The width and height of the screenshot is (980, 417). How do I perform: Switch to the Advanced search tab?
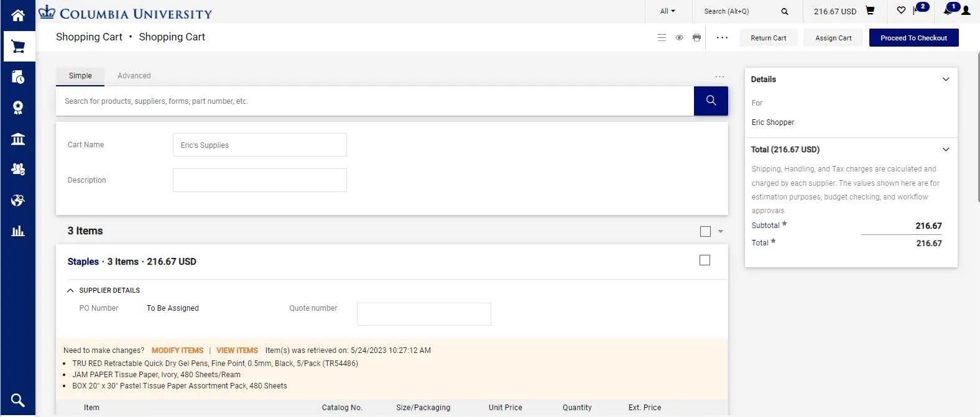(134, 76)
